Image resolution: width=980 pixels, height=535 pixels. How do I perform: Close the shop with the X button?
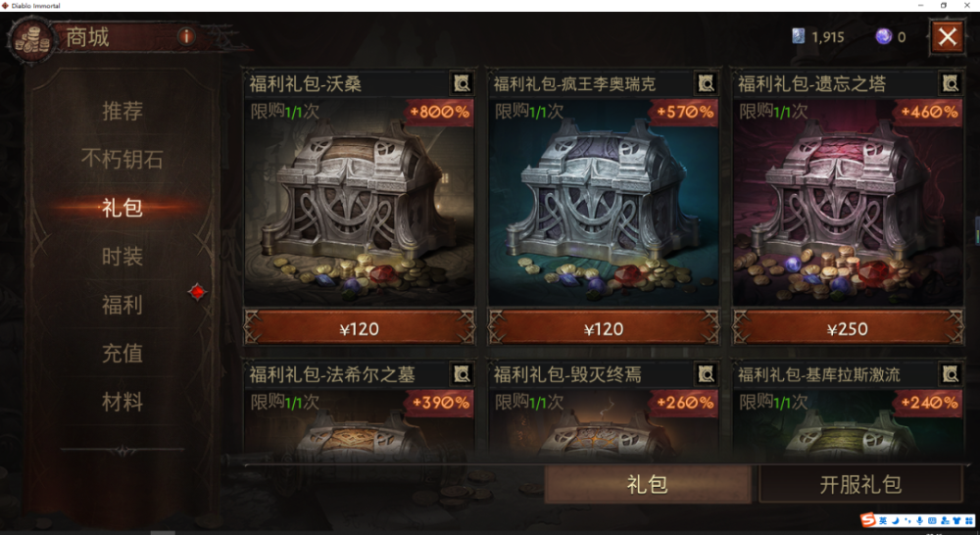(x=948, y=37)
